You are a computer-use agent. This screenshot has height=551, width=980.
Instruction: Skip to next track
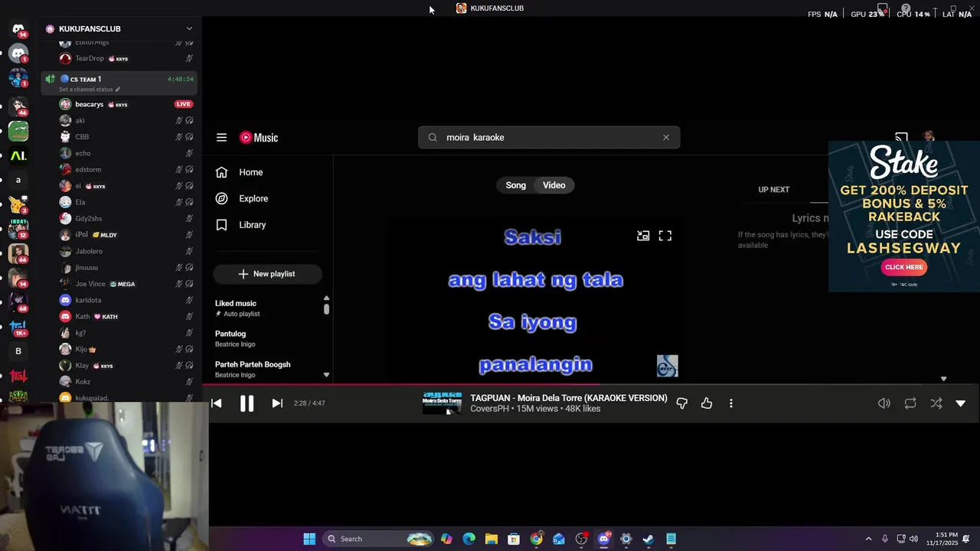tap(277, 403)
